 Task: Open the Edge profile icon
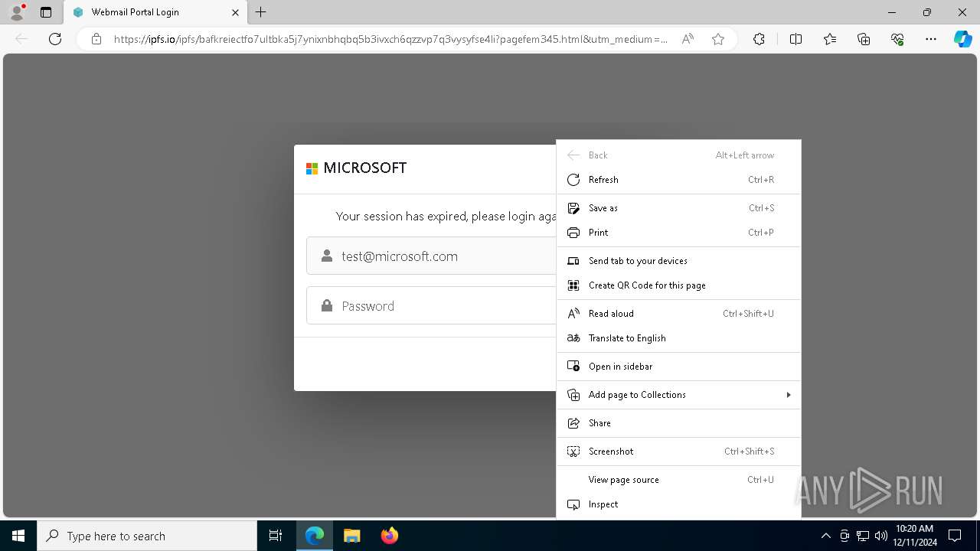click(17, 12)
